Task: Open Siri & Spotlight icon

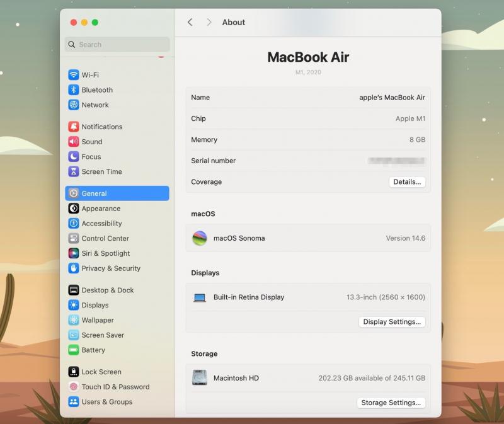Action: coord(73,253)
